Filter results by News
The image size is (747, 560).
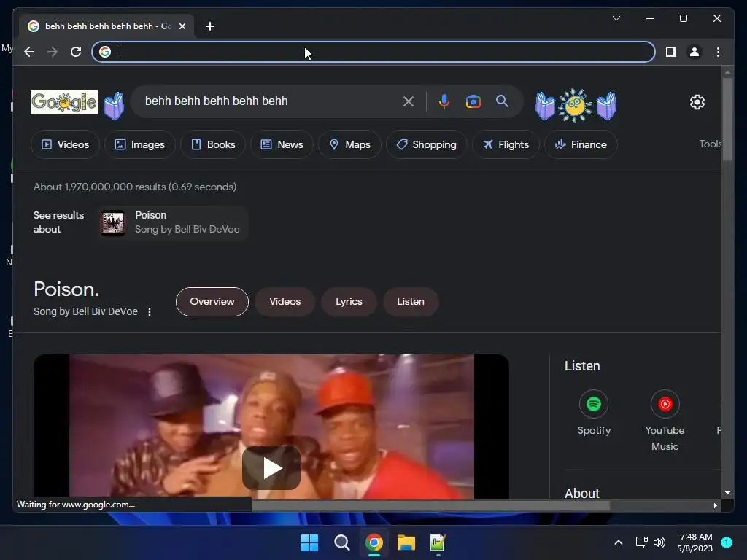pyautogui.click(x=282, y=144)
